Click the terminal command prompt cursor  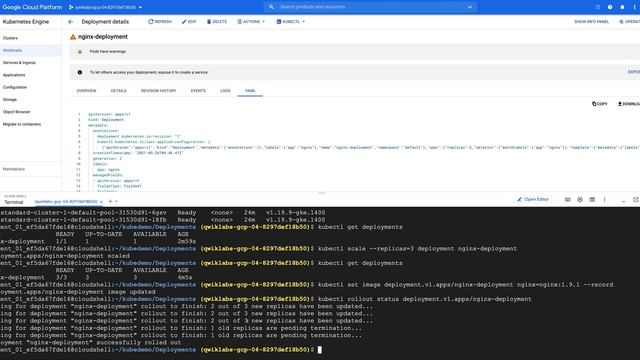[x=320, y=350]
